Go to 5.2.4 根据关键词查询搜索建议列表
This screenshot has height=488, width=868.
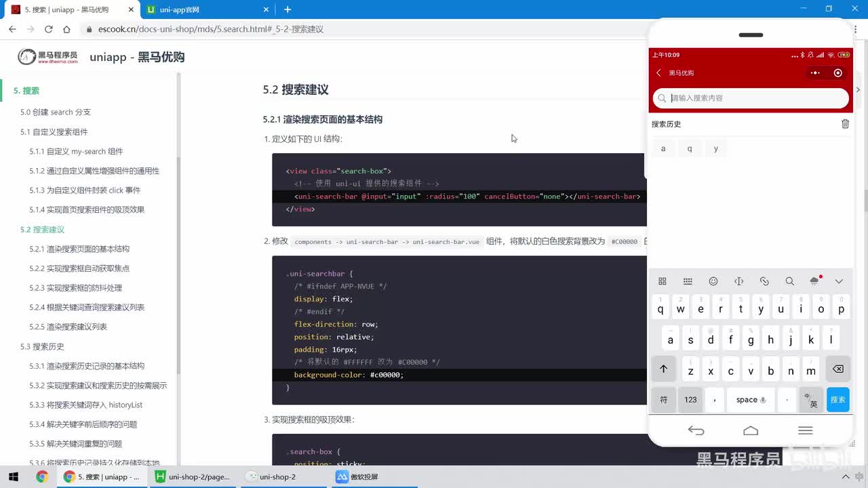87,308
